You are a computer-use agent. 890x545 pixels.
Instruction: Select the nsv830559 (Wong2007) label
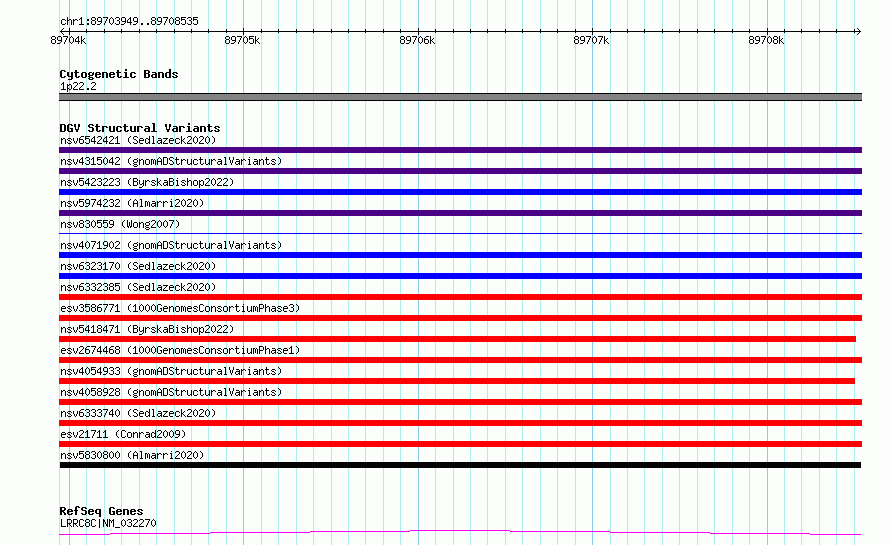coord(120,224)
